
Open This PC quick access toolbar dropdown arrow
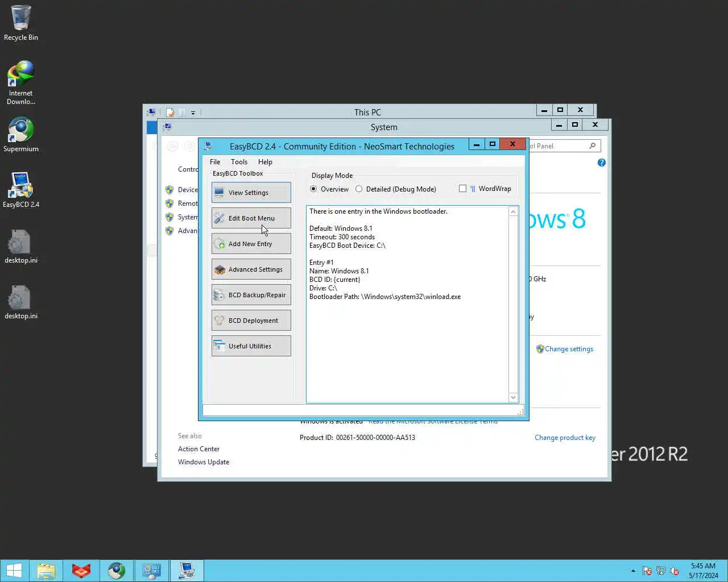point(193,113)
